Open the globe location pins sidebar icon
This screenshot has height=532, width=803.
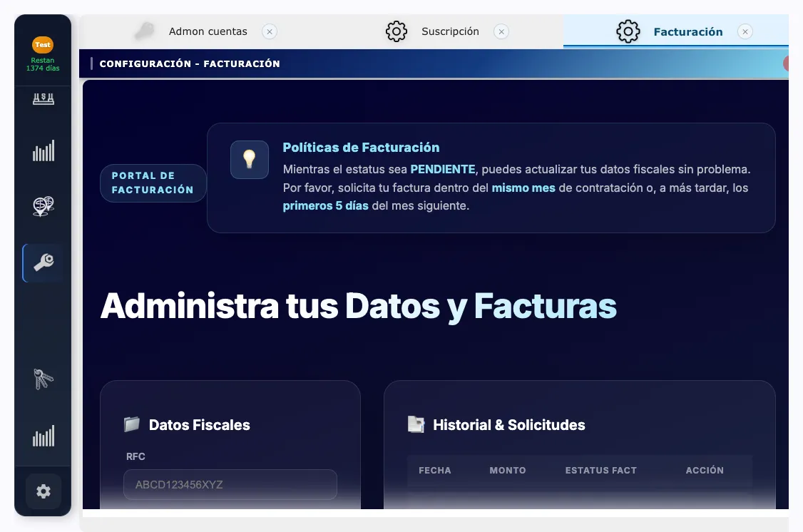click(x=43, y=206)
